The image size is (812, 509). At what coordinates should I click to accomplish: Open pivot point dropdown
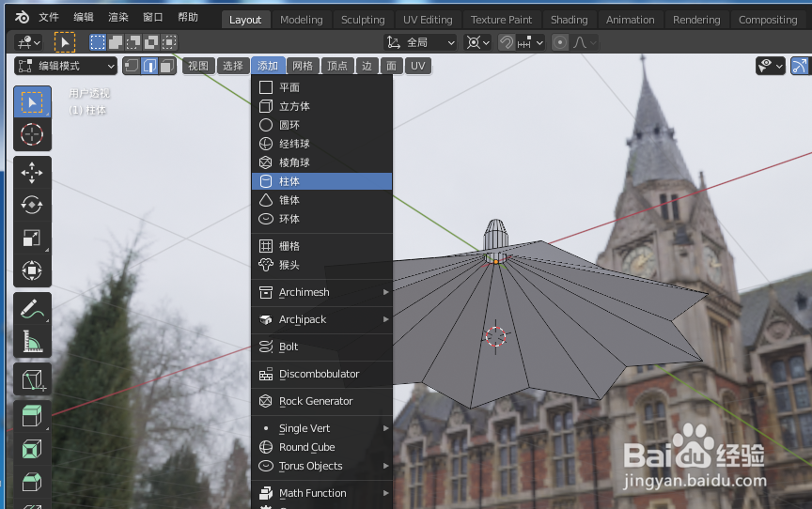477,42
